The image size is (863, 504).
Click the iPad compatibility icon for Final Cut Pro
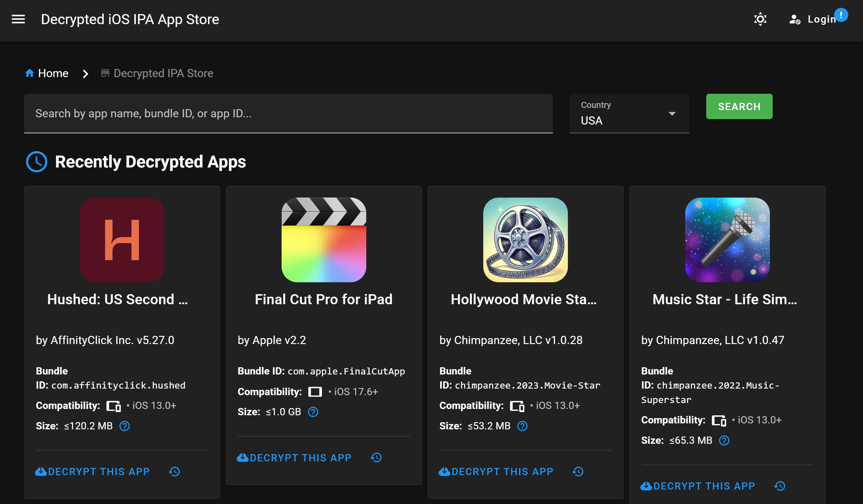coord(315,392)
